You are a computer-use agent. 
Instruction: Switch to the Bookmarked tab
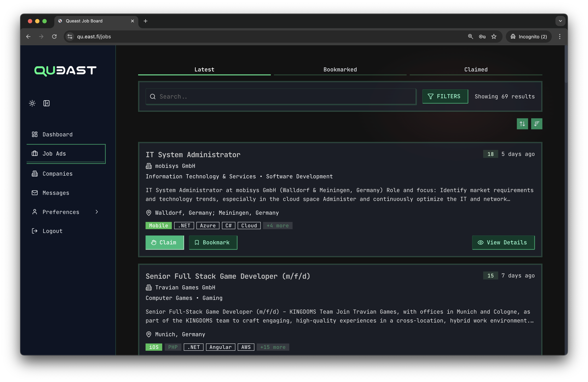pos(340,69)
